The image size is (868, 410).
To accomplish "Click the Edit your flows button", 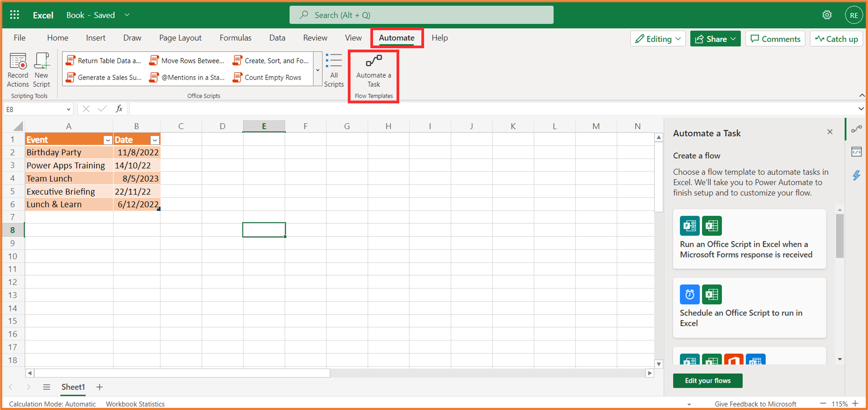I will point(707,381).
